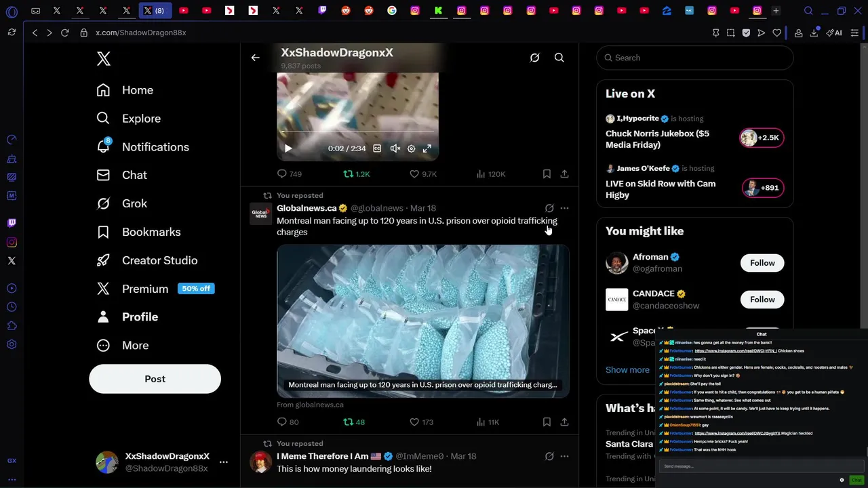Open Extensions cube icon in Opera sidebar
This screenshot has height=488, width=868.
[x=12, y=326]
